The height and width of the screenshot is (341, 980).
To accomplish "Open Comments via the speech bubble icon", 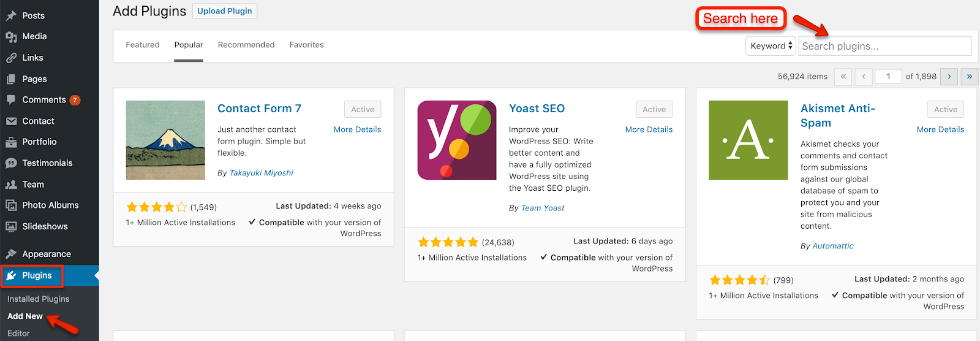I will coord(11,100).
